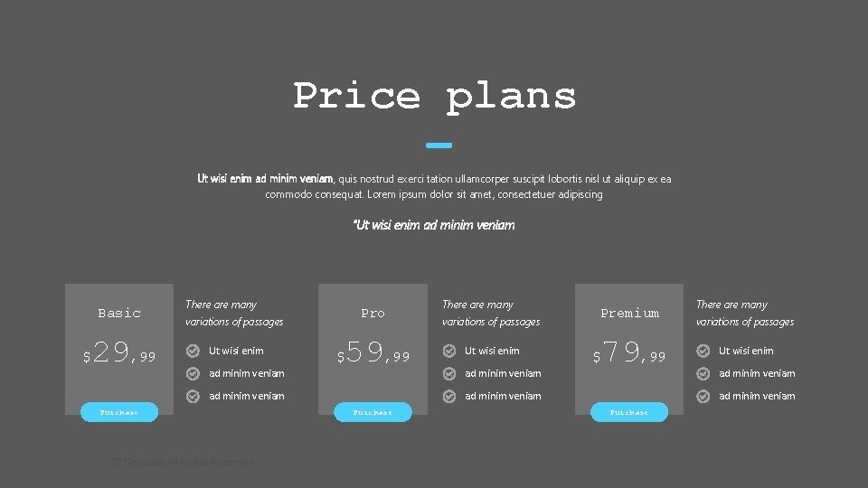
Task: Select the $79,99 price in Premium card
Action: [629, 352]
